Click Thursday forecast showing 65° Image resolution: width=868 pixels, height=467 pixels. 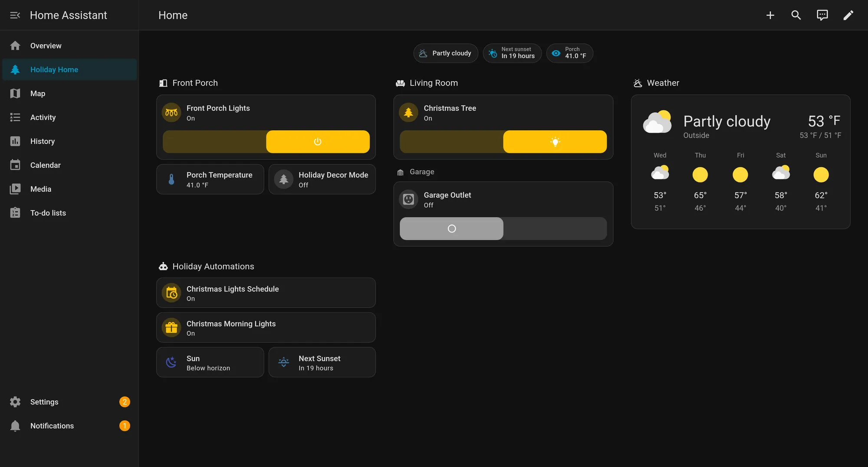click(700, 182)
